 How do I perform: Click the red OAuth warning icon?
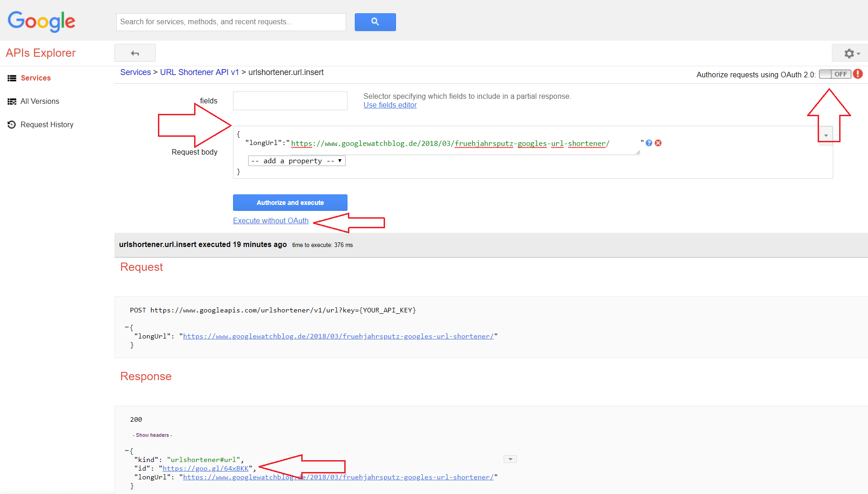pyautogui.click(x=858, y=74)
